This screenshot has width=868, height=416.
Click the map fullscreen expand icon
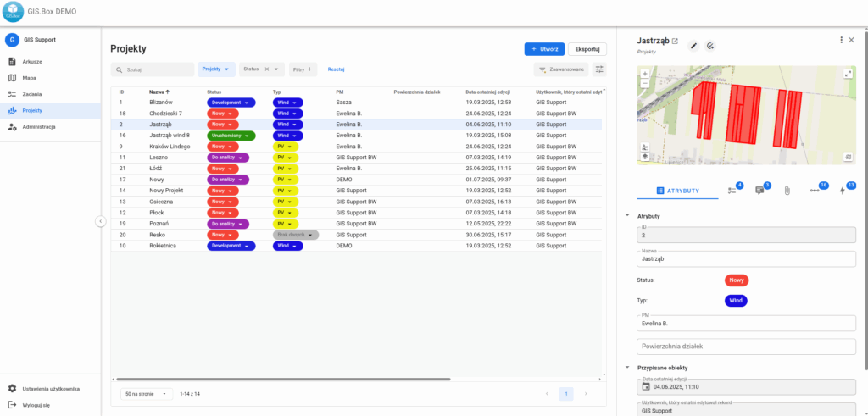coord(848,75)
